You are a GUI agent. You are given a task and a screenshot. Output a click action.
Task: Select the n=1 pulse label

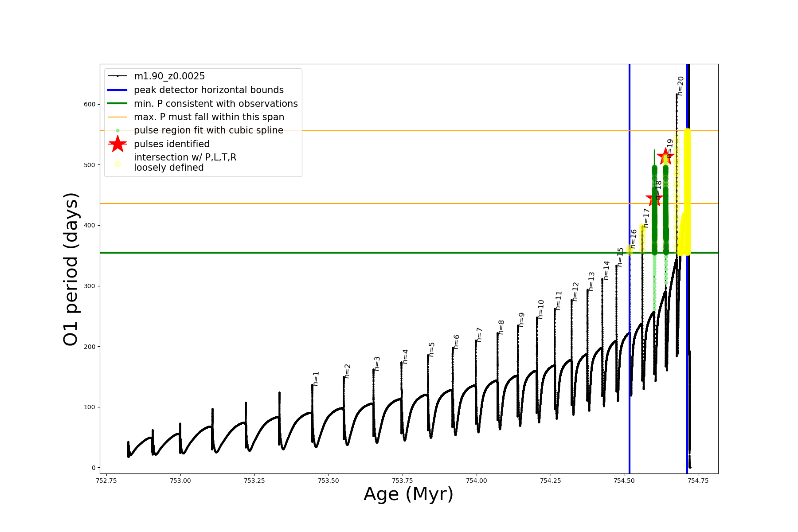point(316,379)
